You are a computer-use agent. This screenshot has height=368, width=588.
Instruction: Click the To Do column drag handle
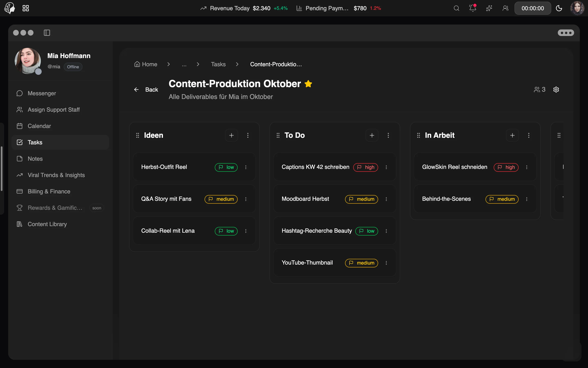[278, 135]
